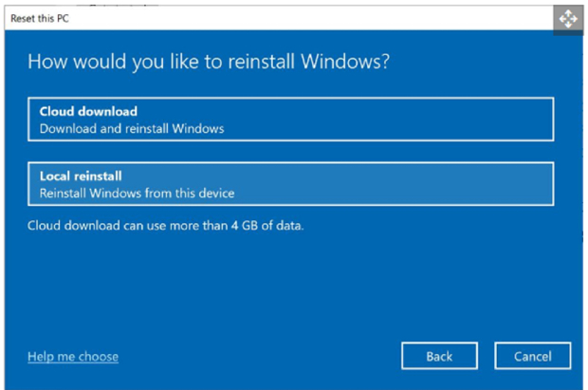Viewport: 588px width, 390px height.
Task: Open the Help me choose link
Action: tap(73, 357)
